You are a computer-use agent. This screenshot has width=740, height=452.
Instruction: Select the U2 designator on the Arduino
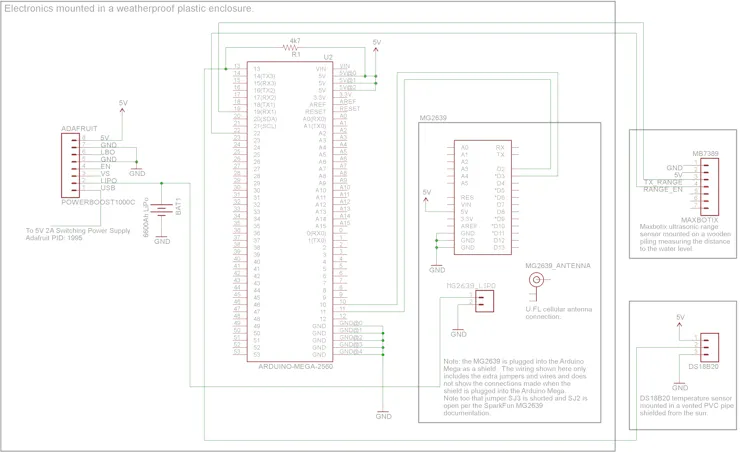(x=328, y=57)
